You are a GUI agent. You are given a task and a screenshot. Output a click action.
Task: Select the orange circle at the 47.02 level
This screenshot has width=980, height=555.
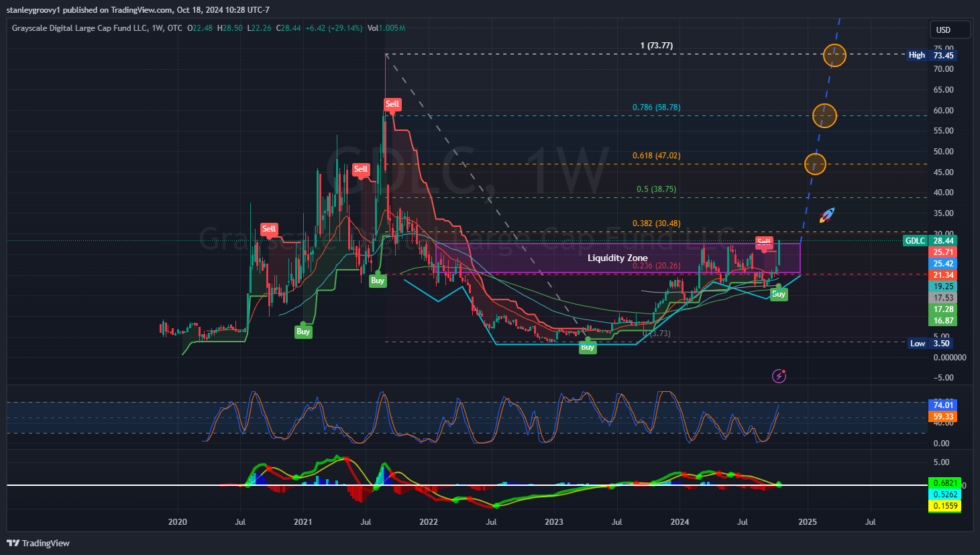click(x=815, y=164)
